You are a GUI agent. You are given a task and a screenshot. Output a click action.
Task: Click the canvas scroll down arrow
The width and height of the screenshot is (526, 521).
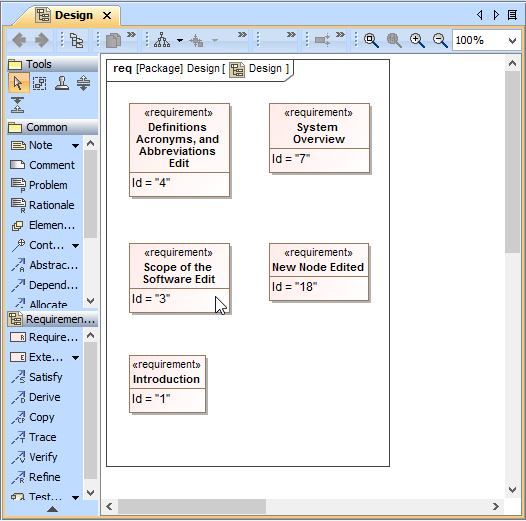tap(512, 490)
